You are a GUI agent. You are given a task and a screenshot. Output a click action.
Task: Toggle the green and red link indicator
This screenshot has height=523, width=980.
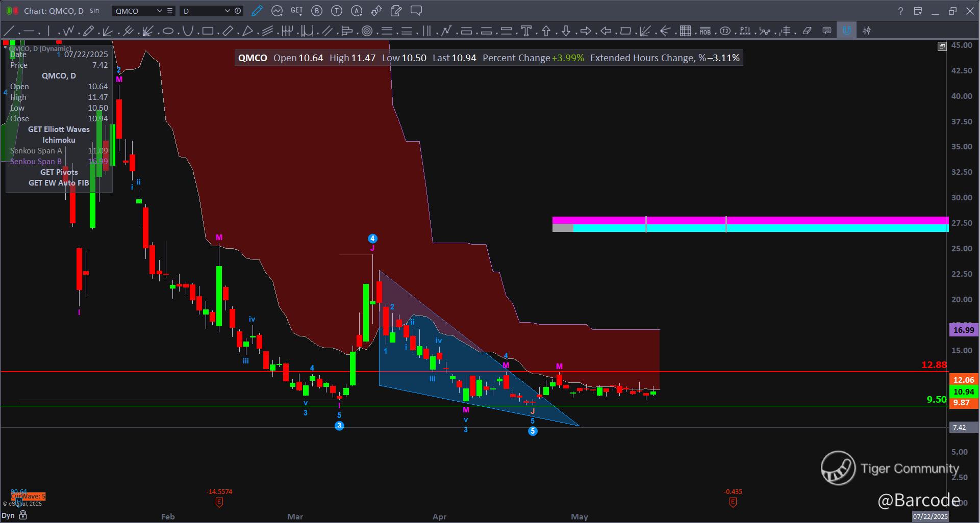coord(13,11)
